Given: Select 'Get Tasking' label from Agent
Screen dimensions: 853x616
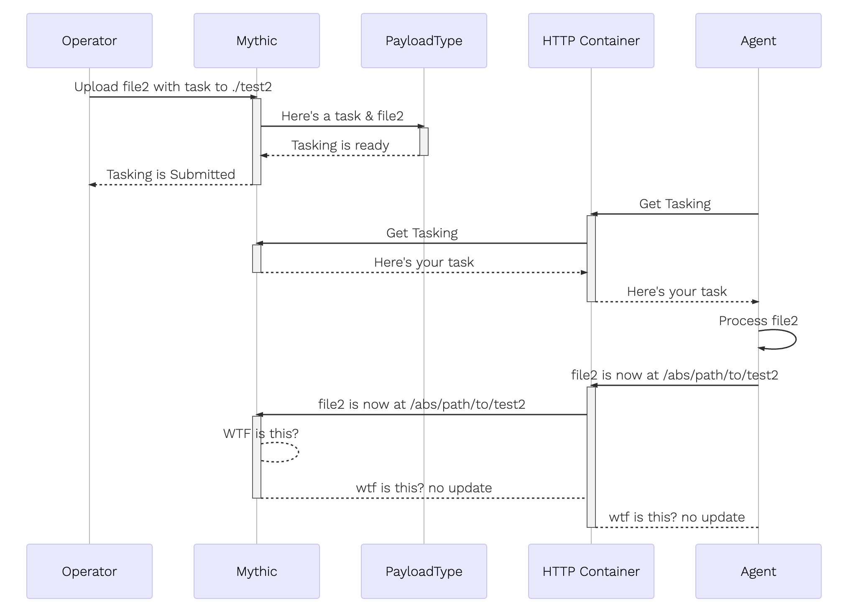Looking at the screenshot, I should tap(675, 204).
